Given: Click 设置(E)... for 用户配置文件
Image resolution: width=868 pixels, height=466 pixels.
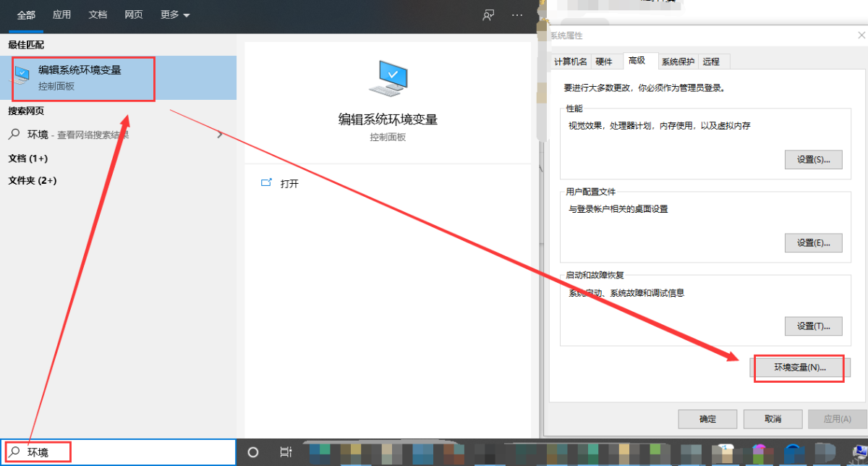Looking at the screenshot, I should (813, 242).
